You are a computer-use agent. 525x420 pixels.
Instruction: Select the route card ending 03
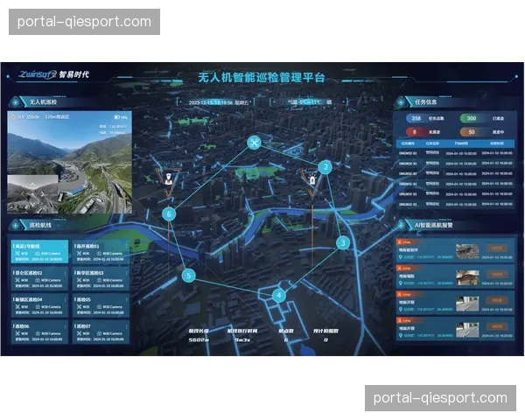click(101, 278)
